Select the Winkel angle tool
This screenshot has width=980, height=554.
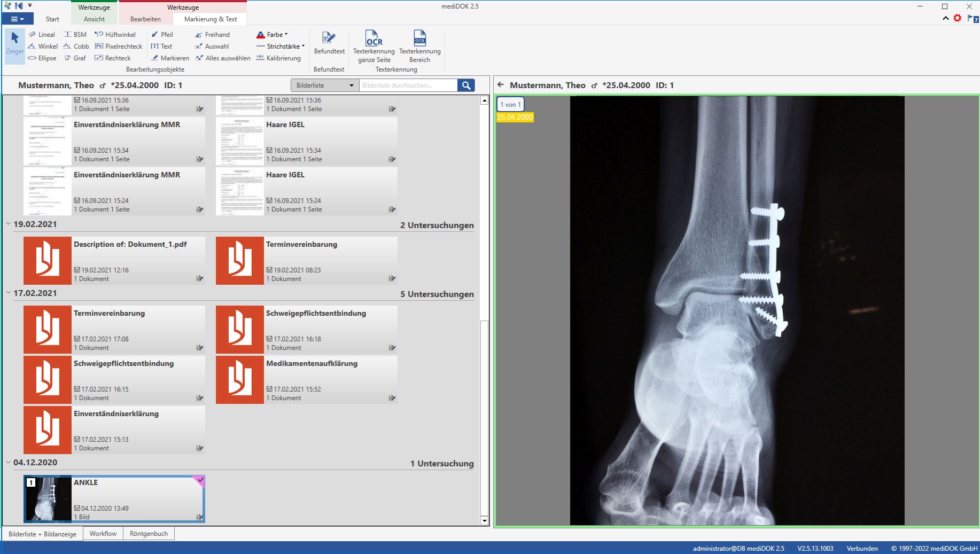(43, 46)
